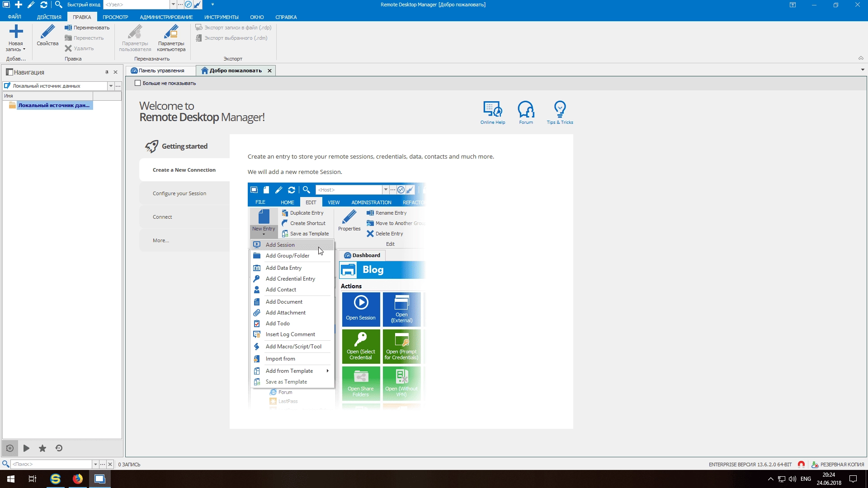This screenshot has height=488, width=868.
Task: Click the search options ellipsis button
Action: [103, 464]
